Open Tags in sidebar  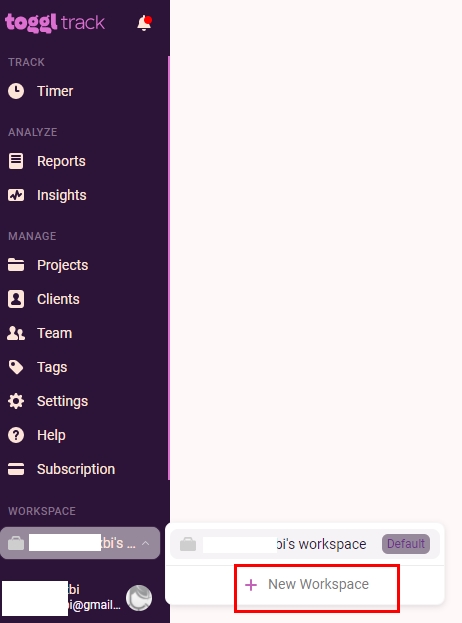tap(52, 368)
